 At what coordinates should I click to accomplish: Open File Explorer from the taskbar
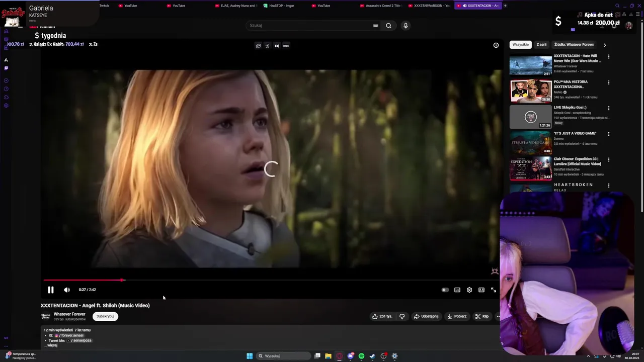pos(328,356)
